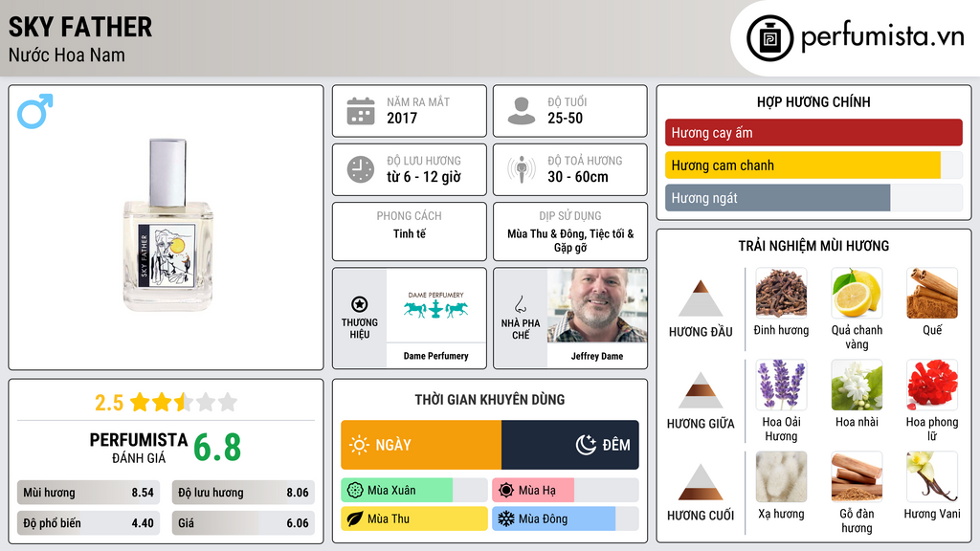Viewport: 980px width, 551px height.
Task: Click the star badge icon above Thương hiệu
Action: point(360,304)
